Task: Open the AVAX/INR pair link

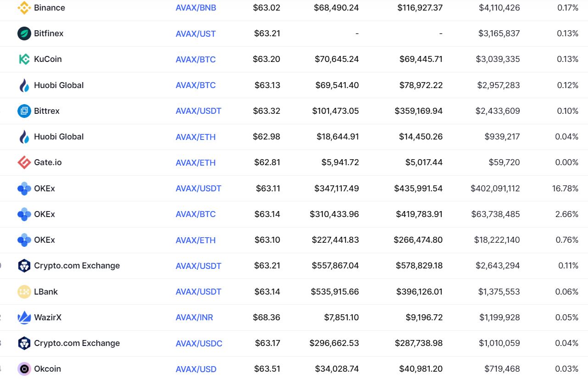Action: [x=195, y=318]
